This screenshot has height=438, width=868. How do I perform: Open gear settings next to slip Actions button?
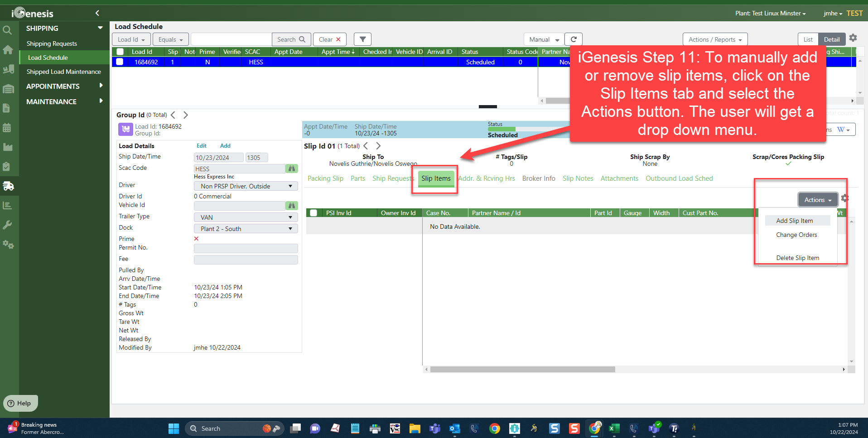[x=844, y=198]
